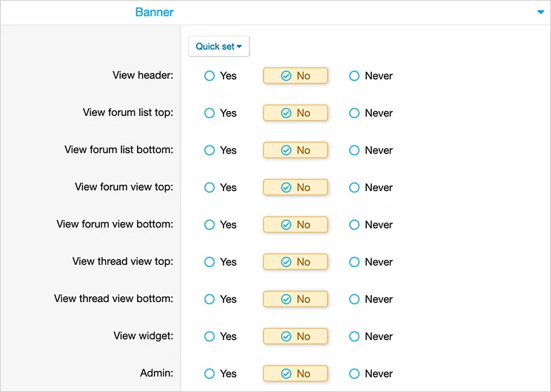Choose Yes for View forum view top
The image size is (551, 392).
pos(209,188)
